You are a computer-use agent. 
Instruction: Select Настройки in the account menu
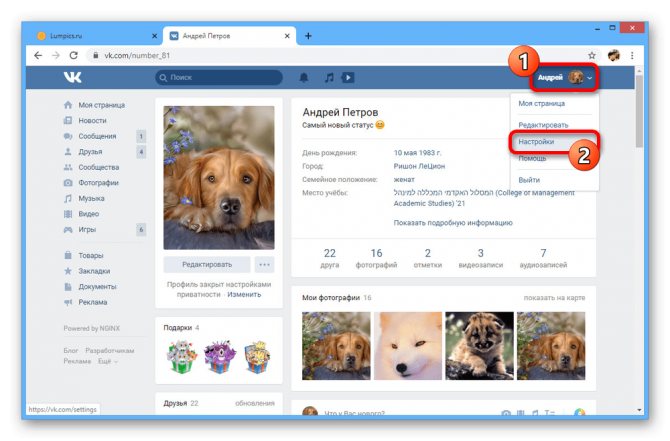point(536,141)
